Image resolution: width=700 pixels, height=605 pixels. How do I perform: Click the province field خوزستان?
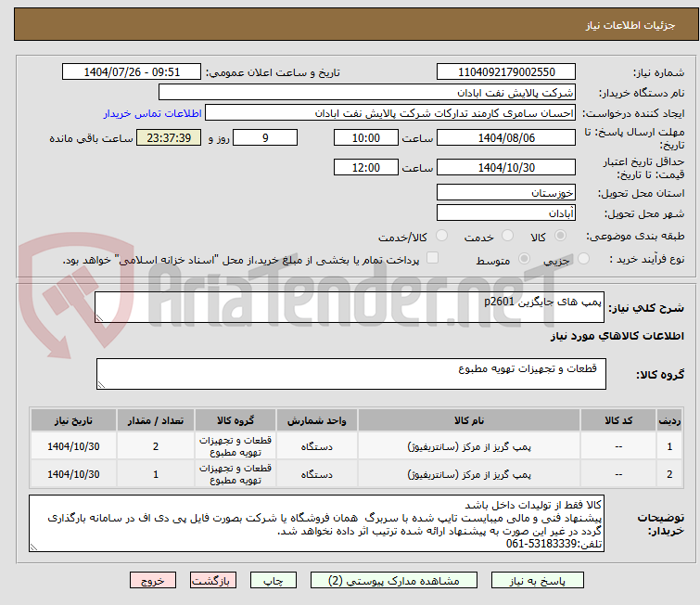tap(506, 193)
